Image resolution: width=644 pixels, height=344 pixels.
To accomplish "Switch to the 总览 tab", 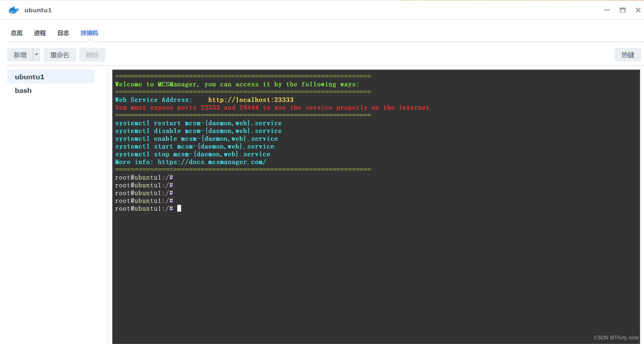I will tap(16, 33).
